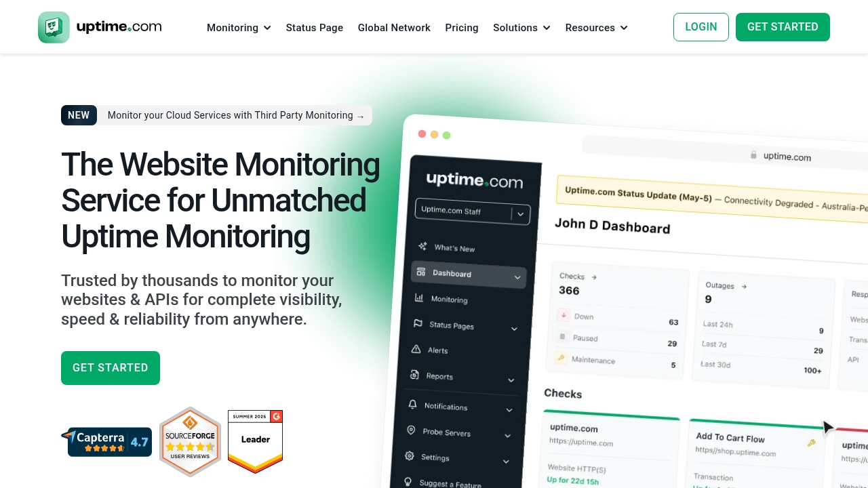Click the Settings gear icon in sidebar

409,455
